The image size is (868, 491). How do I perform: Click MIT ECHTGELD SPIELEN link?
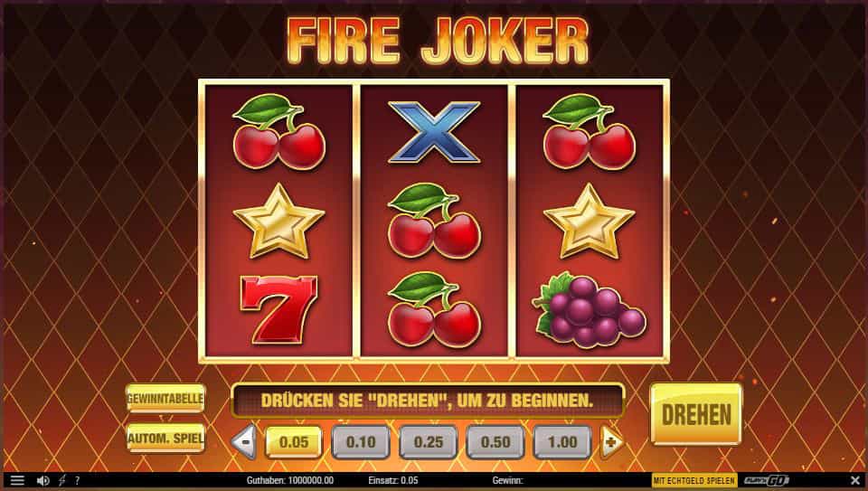pos(694,480)
